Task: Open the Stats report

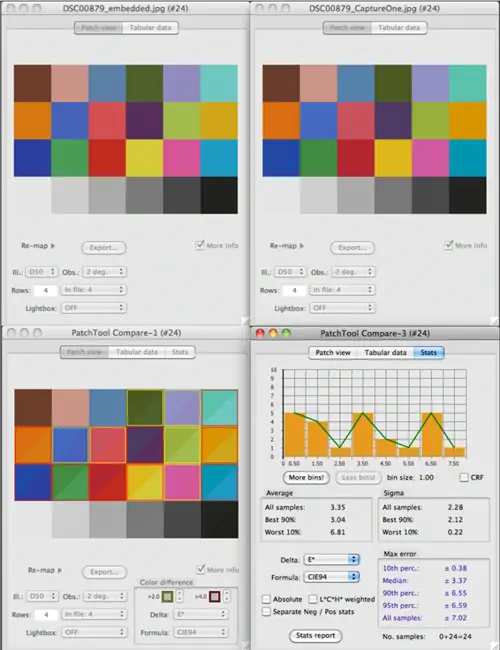Action: pyautogui.click(x=316, y=635)
